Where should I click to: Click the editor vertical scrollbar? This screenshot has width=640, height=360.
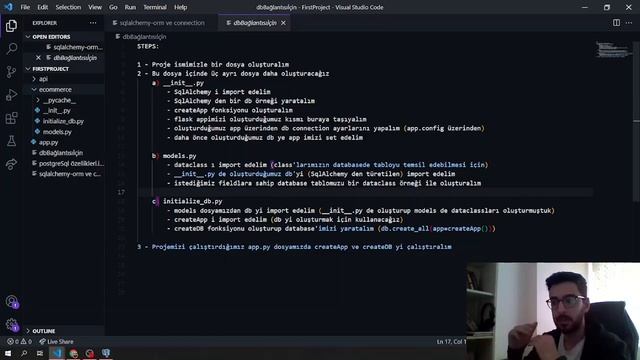click(x=636, y=121)
